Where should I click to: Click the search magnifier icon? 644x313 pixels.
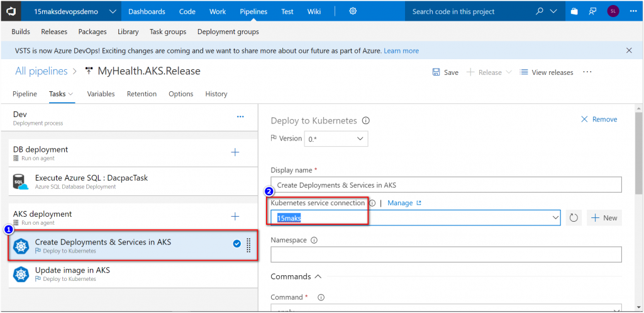click(x=540, y=11)
